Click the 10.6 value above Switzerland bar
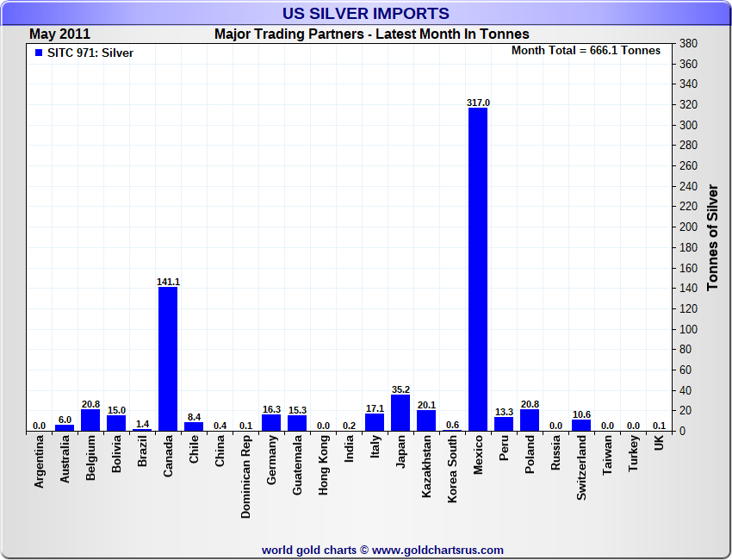732x560 pixels. (581, 414)
